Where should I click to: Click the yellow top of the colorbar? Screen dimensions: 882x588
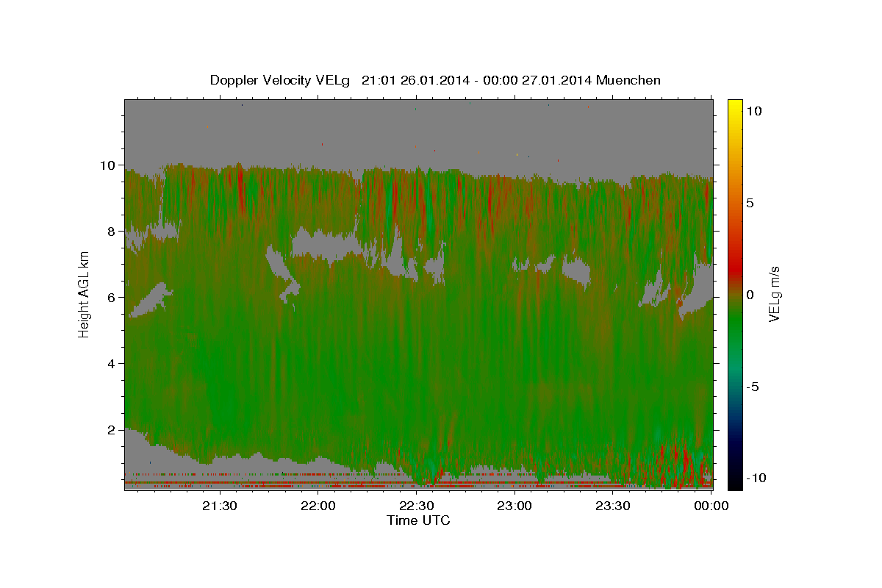(x=735, y=104)
